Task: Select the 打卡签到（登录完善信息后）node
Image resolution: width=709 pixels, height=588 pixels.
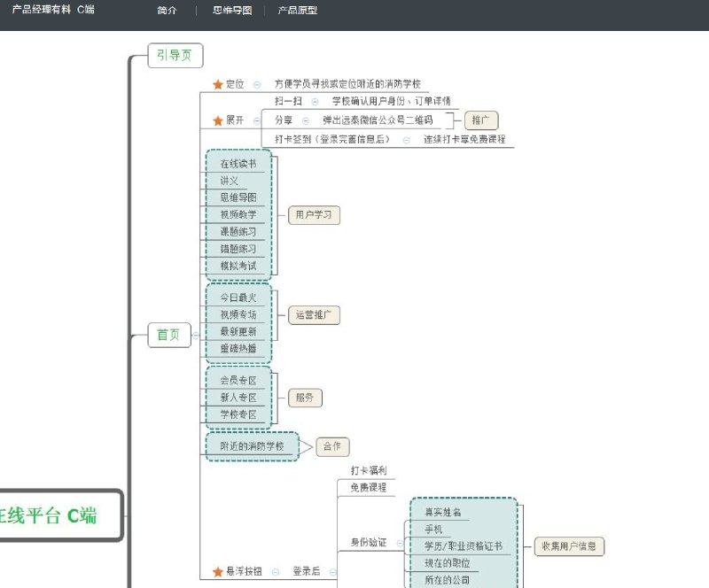Action: (x=331, y=140)
